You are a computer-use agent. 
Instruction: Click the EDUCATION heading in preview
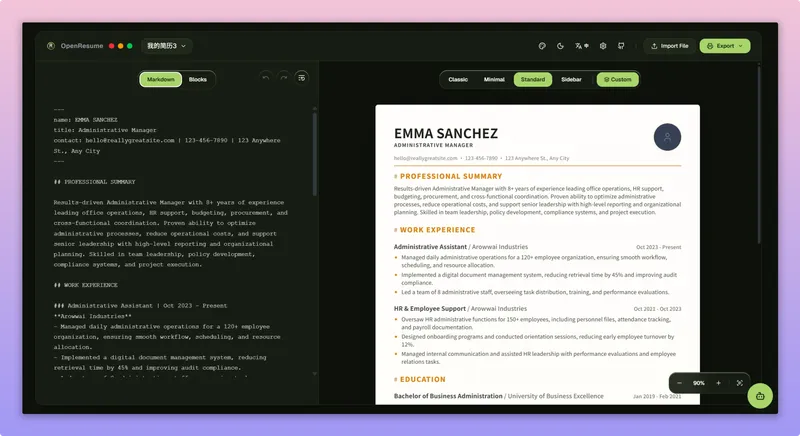(x=422, y=379)
